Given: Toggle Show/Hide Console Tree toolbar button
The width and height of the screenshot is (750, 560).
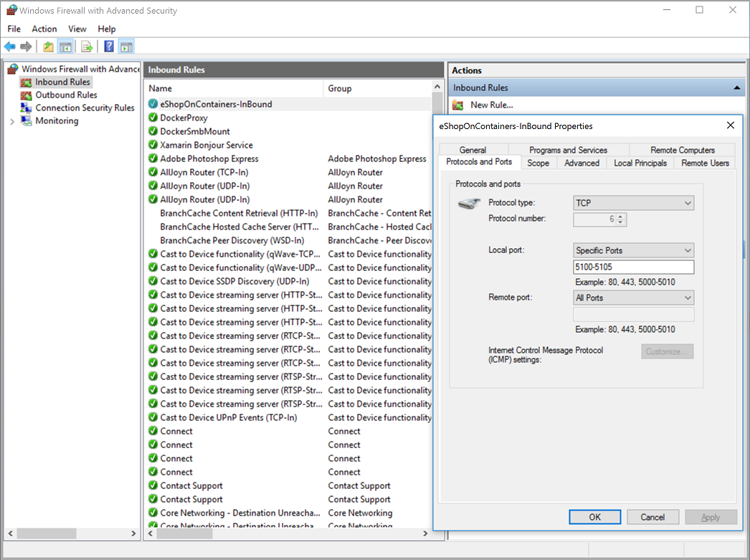Looking at the screenshot, I should click(65, 47).
